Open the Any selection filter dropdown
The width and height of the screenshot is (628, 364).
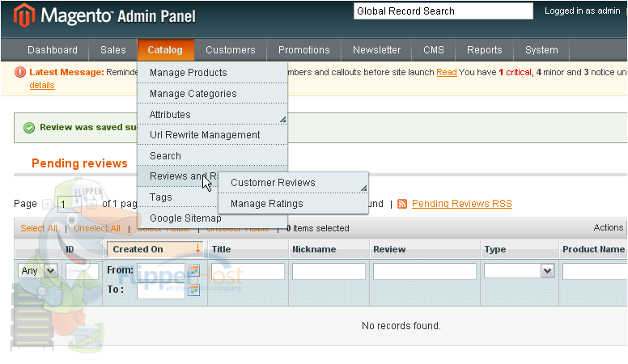point(37,271)
